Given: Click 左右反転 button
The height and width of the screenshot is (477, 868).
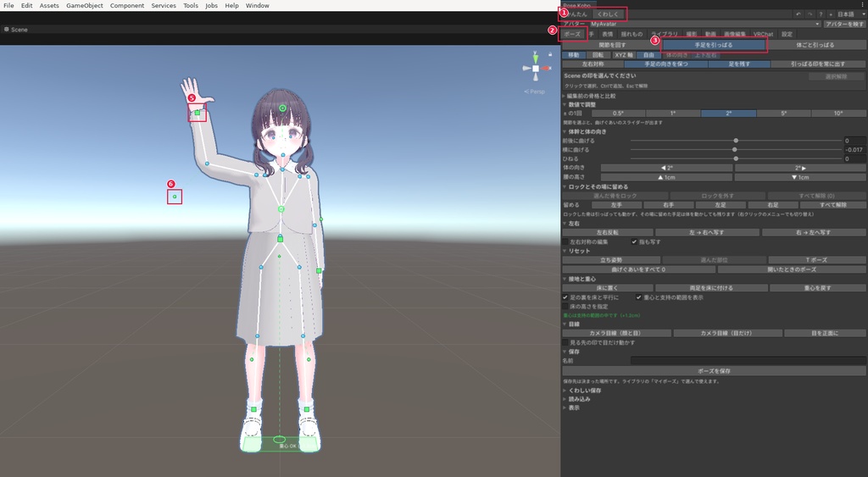Looking at the screenshot, I should 607,232.
